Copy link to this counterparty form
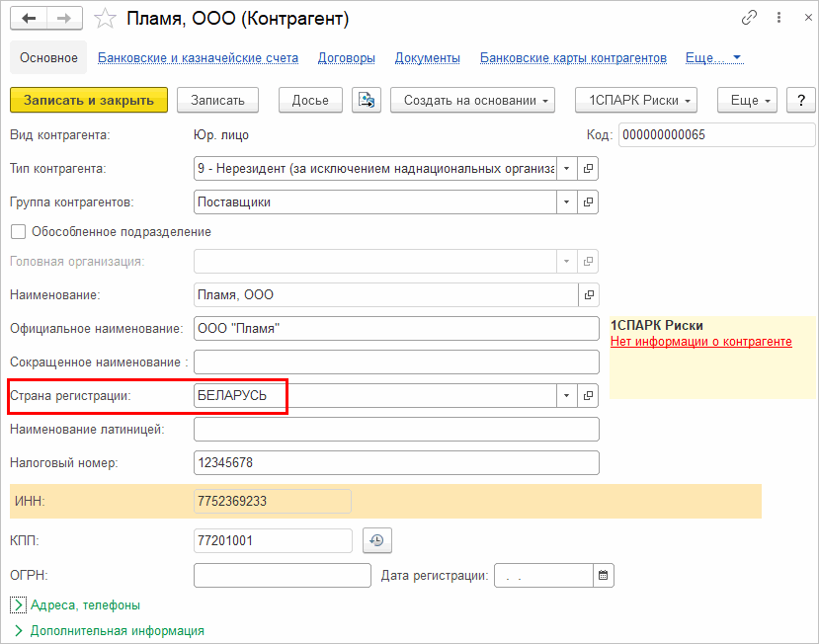819x644 pixels. 750,19
